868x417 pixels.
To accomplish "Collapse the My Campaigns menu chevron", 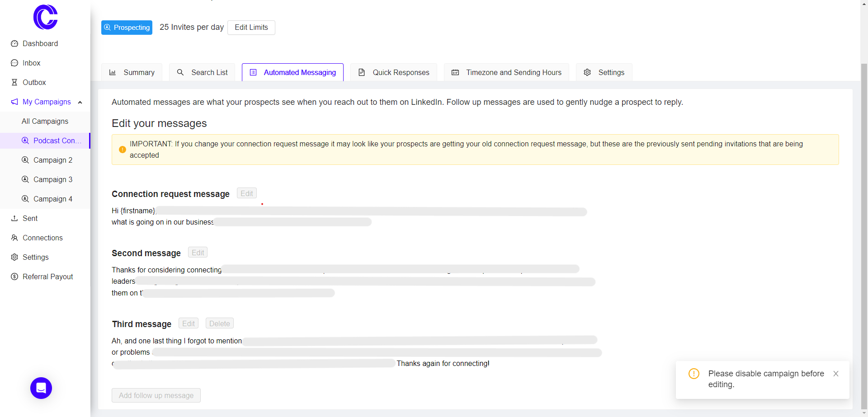I will coord(80,103).
